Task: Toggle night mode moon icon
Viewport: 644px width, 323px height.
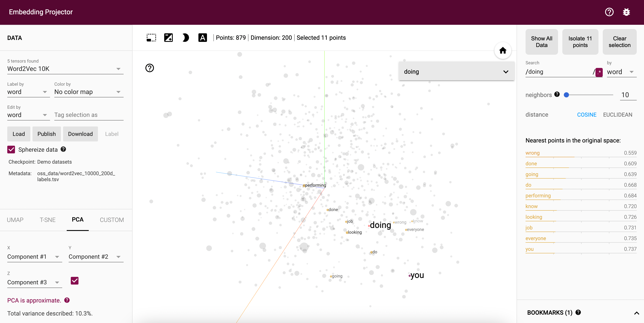Action: click(x=185, y=38)
